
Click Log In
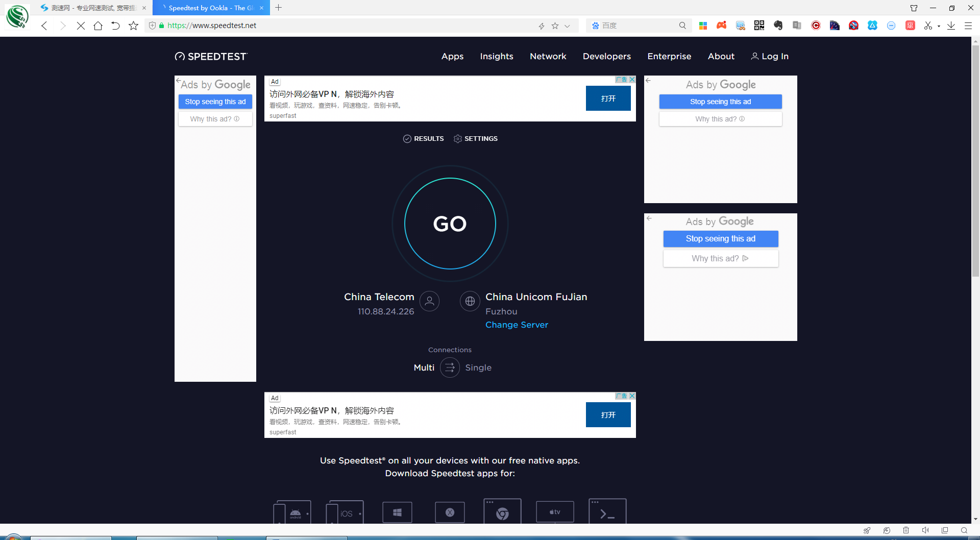click(770, 56)
